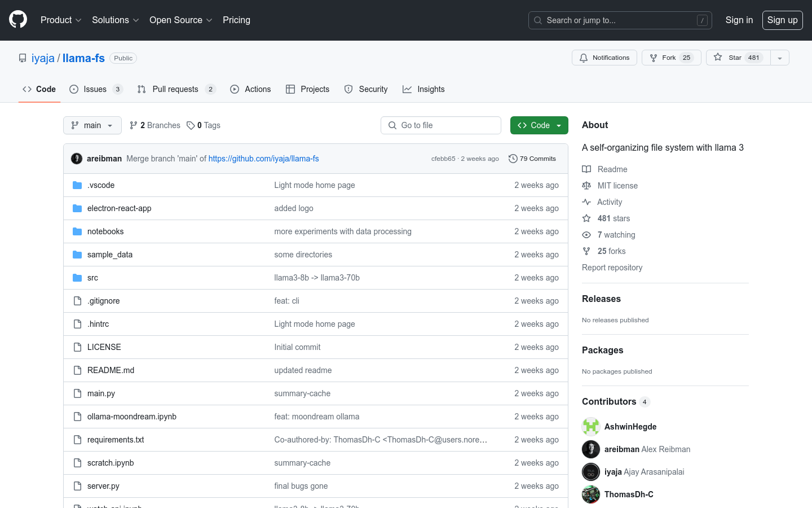The image size is (812, 508).
Task: Click the Sign up button
Action: coord(782,20)
